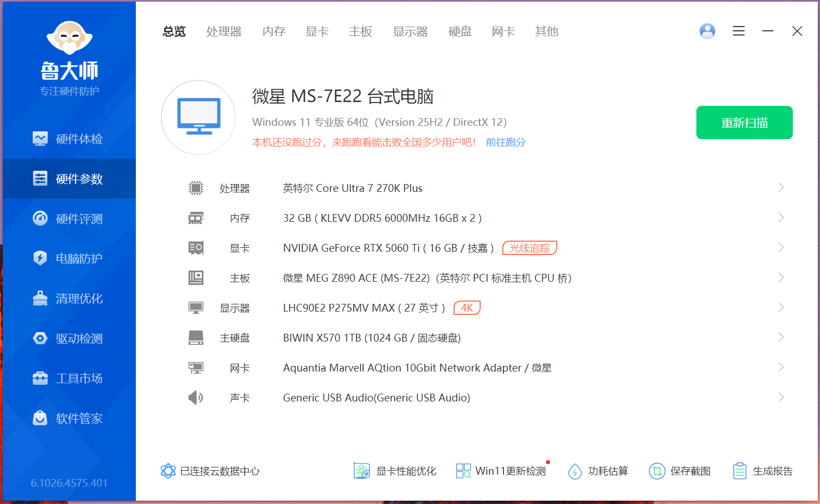Click the 处理器 CPU chip icon

pos(196,188)
